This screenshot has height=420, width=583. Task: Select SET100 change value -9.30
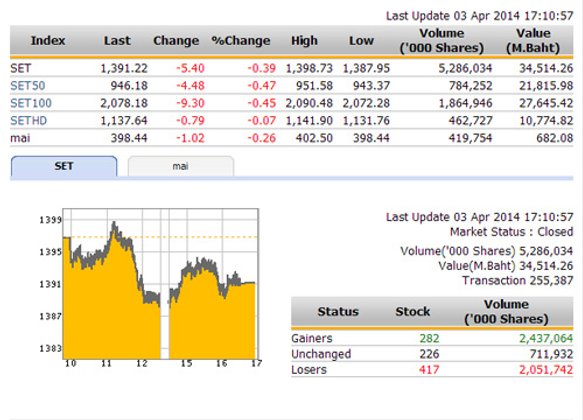pos(190,103)
